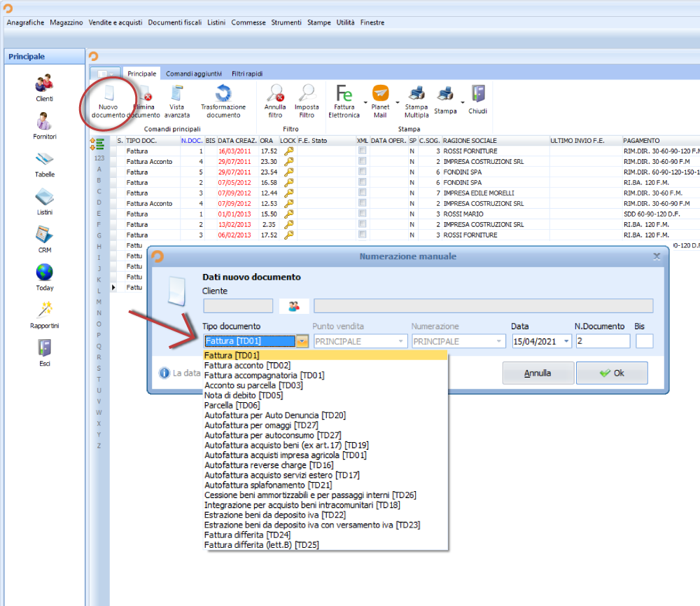
Task: Click the N.Documento input field
Action: pos(603,341)
